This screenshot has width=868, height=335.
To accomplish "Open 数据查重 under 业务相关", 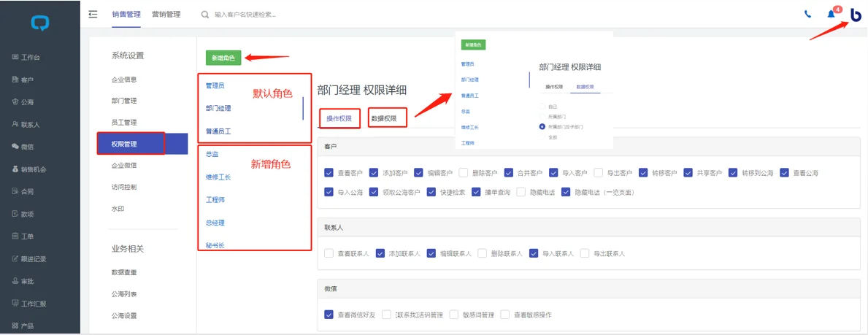I will (124, 272).
